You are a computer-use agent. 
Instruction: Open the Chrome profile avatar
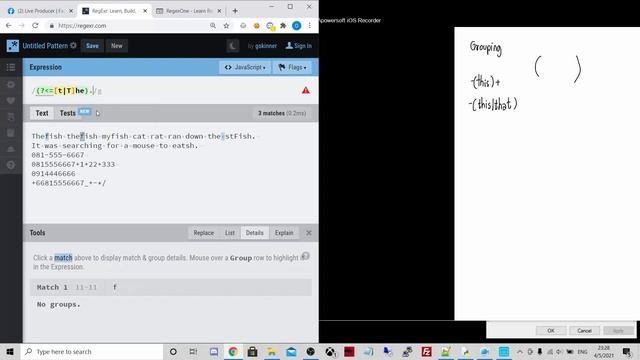[x=297, y=25]
